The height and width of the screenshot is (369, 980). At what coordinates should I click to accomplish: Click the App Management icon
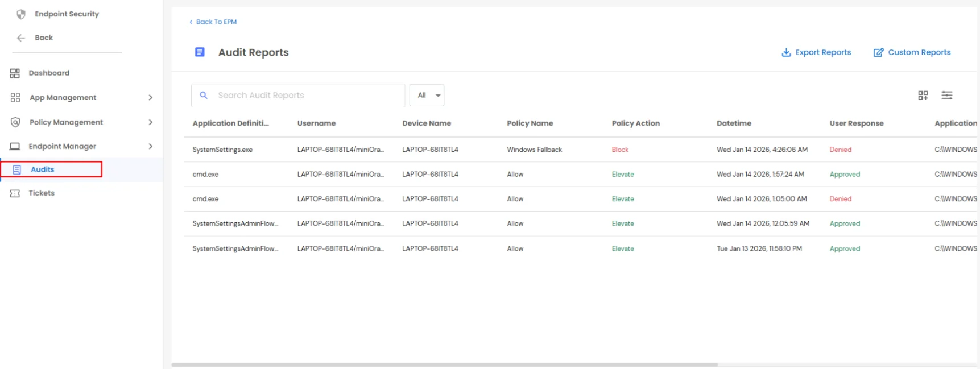tap(15, 98)
